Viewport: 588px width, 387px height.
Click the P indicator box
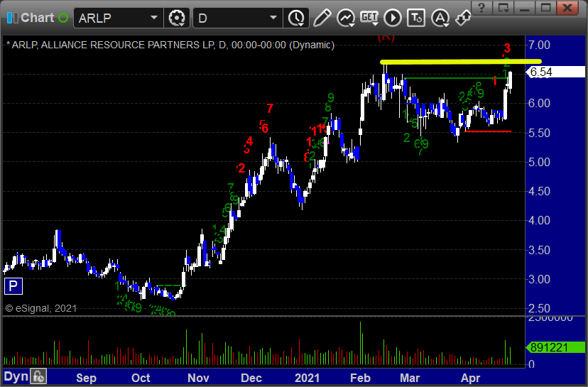pyautogui.click(x=13, y=286)
